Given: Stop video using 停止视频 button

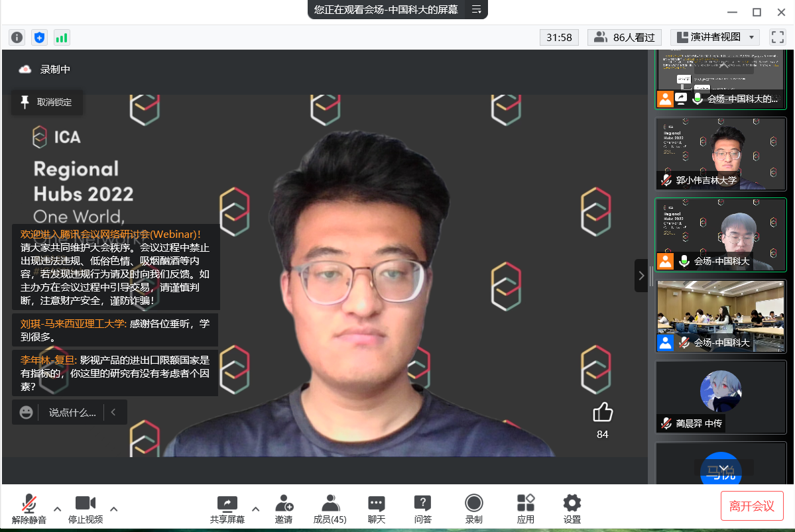Looking at the screenshot, I should click(x=86, y=509).
